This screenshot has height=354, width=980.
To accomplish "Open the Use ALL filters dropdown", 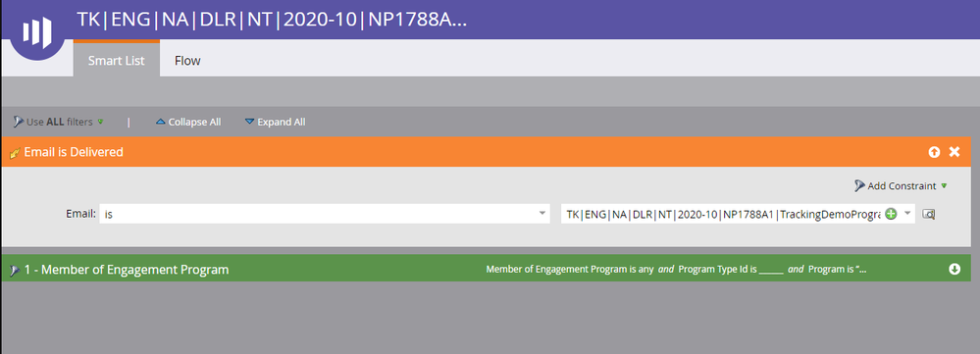I will 58,122.
